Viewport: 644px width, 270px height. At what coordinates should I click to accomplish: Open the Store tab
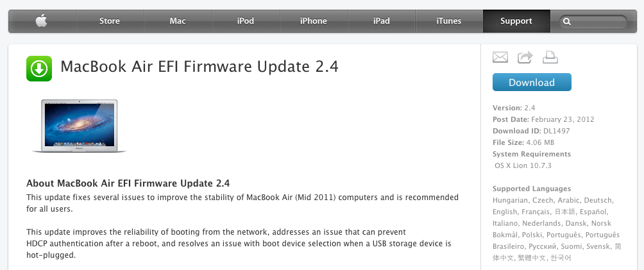tap(110, 21)
